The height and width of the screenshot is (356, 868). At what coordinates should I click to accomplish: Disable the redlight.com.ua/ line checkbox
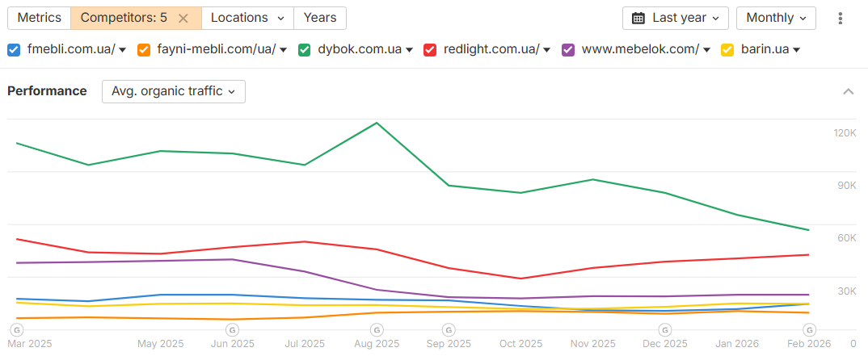pyautogui.click(x=430, y=49)
